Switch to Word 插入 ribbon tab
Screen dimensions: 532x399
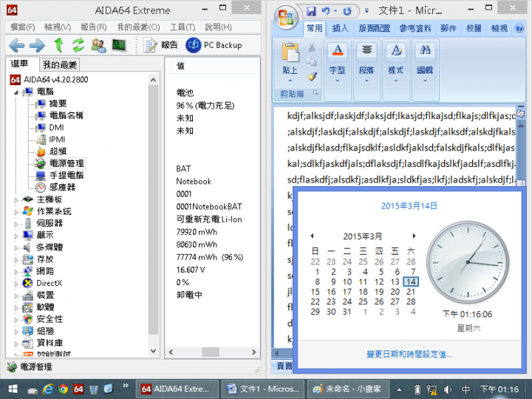click(341, 28)
